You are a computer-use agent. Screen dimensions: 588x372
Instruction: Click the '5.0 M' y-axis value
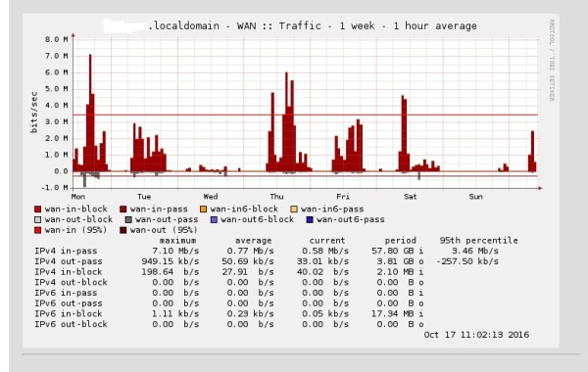point(57,89)
